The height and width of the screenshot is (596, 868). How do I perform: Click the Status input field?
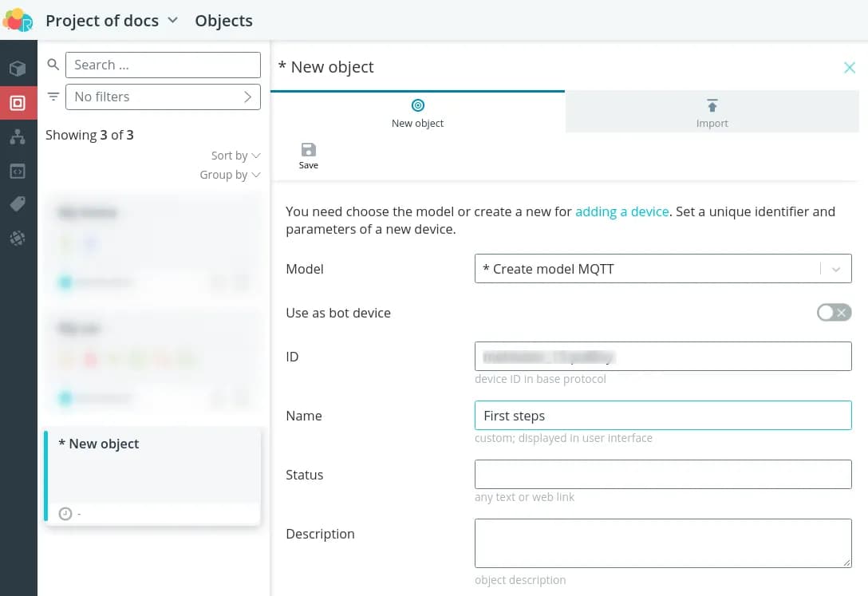(662, 475)
